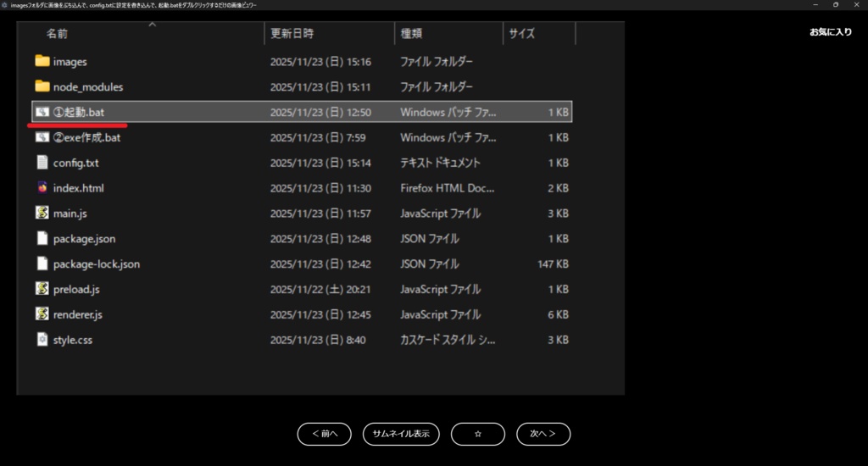868x466 pixels.
Task: Sort by the 更新日時 column header
Action: 292,34
